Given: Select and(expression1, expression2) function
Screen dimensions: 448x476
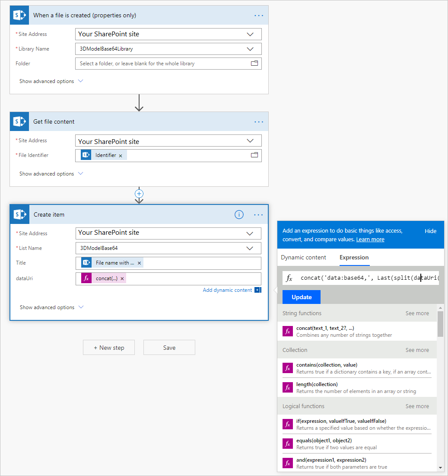Looking at the screenshot, I should (357, 463).
